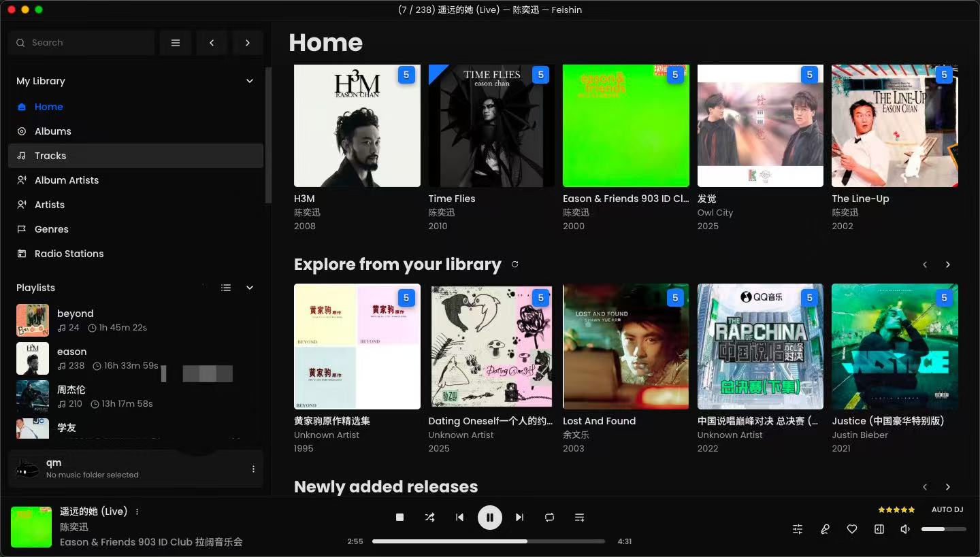The height and width of the screenshot is (557, 980).
Task: Favorite the current song with heart
Action: click(852, 529)
